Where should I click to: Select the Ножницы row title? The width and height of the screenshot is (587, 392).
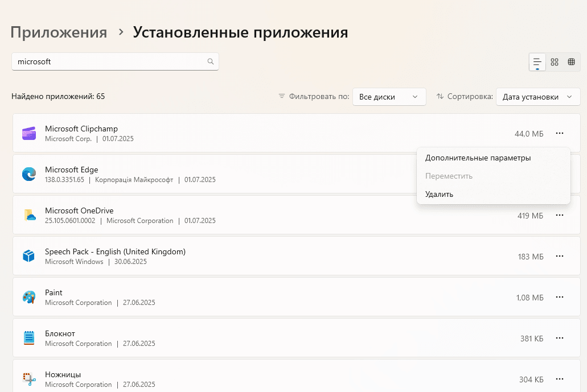click(x=63, y=374)
